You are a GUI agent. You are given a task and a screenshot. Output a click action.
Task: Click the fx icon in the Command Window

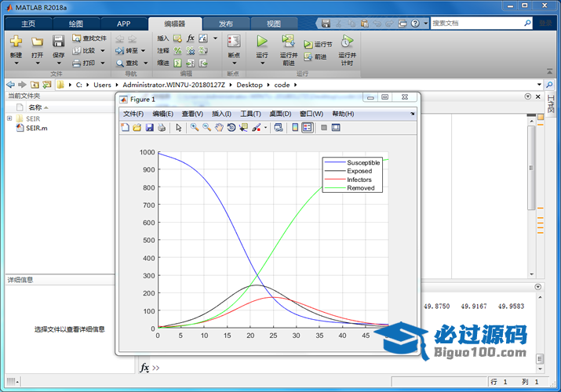[x=144, y=368]
